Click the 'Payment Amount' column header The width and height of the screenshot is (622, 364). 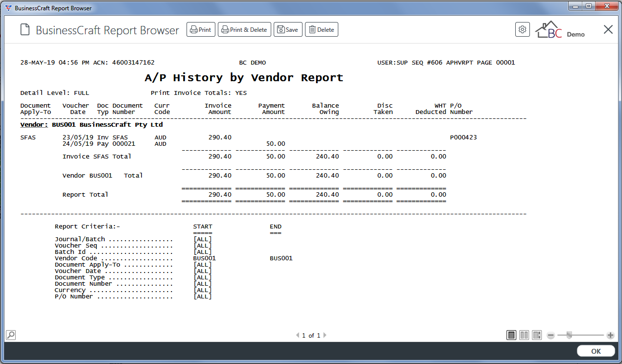pos(271,109)
